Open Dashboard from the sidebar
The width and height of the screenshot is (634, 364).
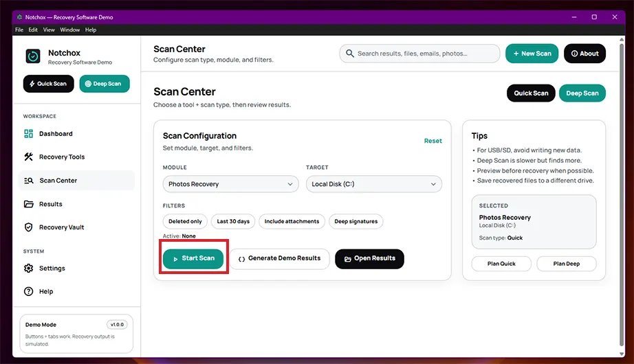pyautogui.click(x=76, y=134)
